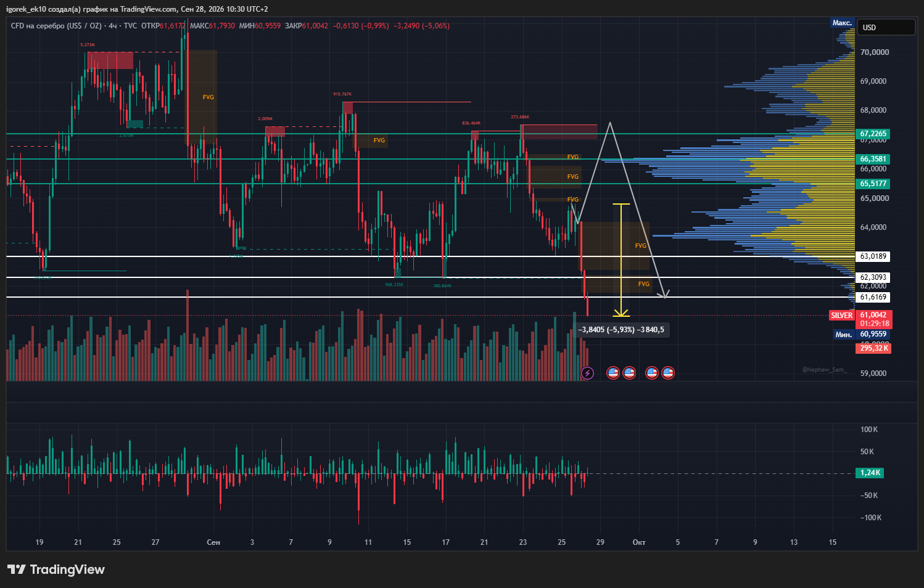Click the 295,32K volume value label
This screenshot has width=924, height=588.
[x=873, y=348]
